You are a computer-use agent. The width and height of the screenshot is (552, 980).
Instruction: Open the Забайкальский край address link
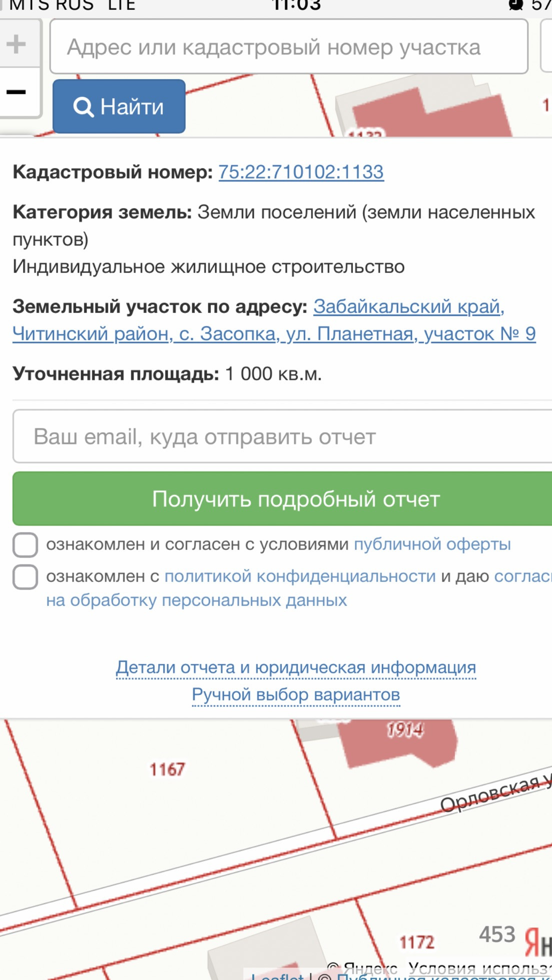coord(408,306)
